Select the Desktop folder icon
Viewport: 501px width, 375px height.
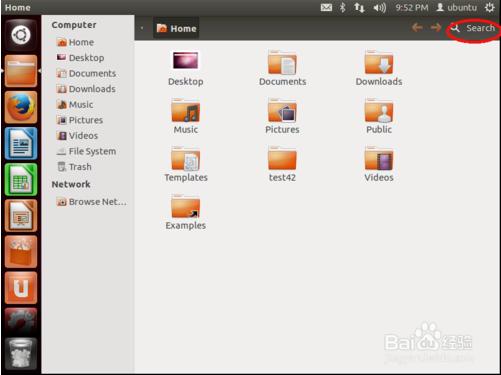pos(186,68)
